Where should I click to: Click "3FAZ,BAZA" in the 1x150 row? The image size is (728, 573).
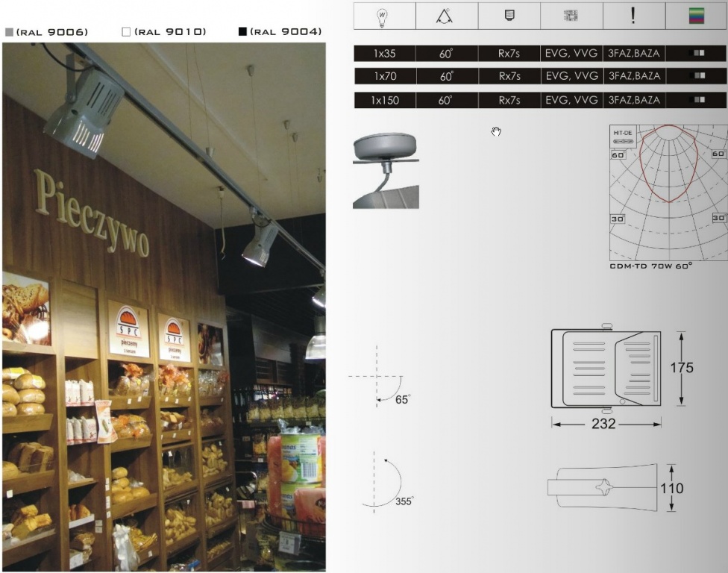[634, 100]
